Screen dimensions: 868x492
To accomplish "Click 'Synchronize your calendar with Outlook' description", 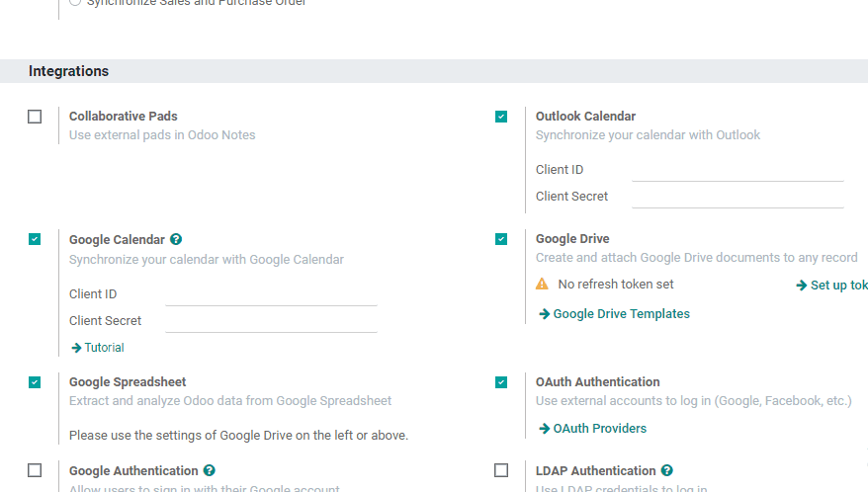I will click(648, 135).
